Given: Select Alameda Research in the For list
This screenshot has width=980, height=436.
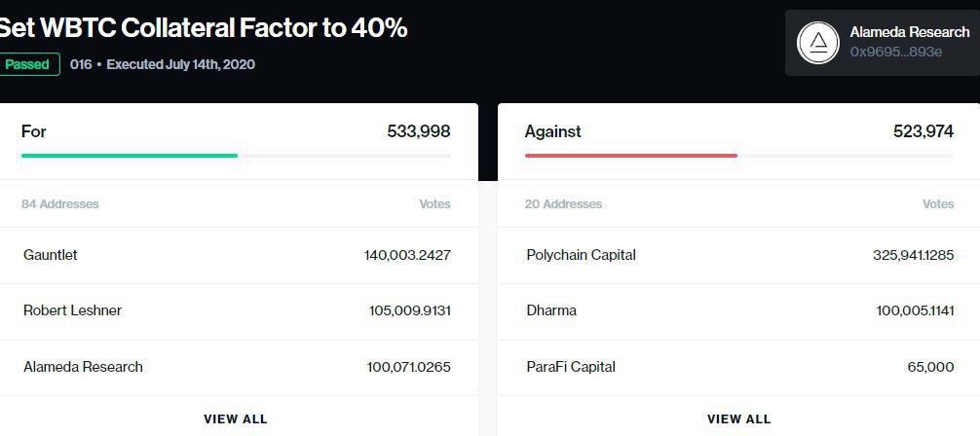Looking at the screenshot, I should click(83, 367).
